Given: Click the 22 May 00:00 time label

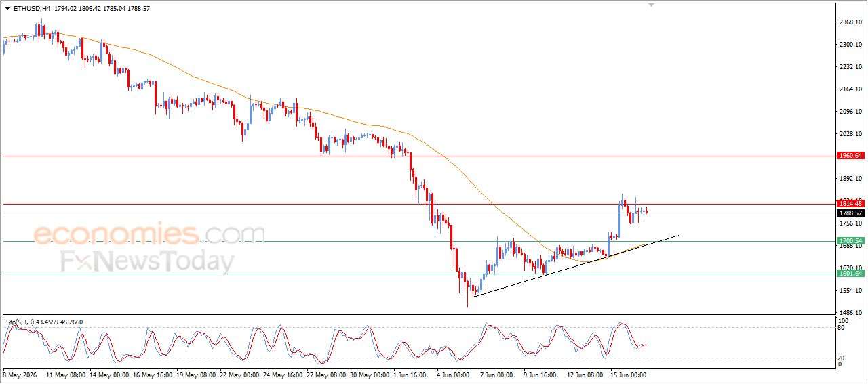Looking at the screenshot, I should click(x=240, y=375).
